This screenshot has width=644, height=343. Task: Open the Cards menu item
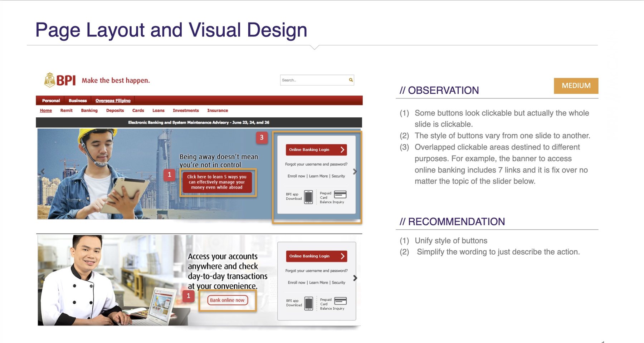(138, 111)
